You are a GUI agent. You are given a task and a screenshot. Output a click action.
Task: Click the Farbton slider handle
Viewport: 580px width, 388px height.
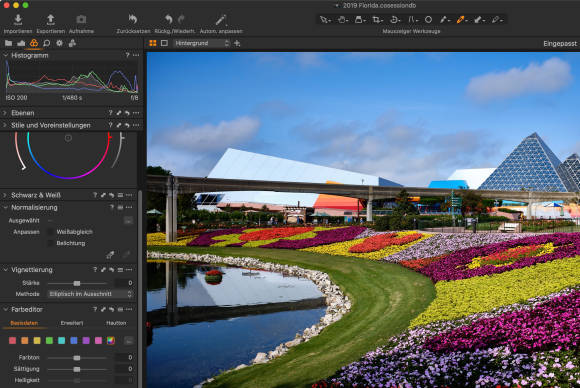tap(77, 358)
